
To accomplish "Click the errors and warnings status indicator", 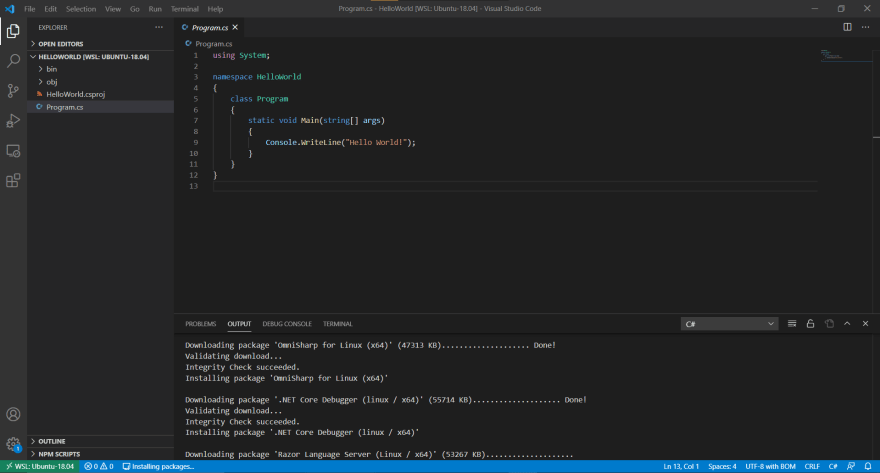I will pyautogui.click(x=99, y=466).
